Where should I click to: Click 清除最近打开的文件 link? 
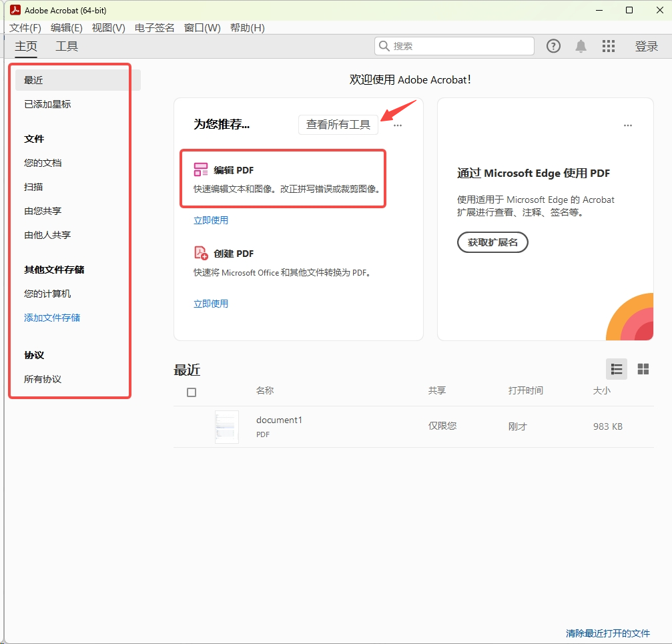[608, 633]
